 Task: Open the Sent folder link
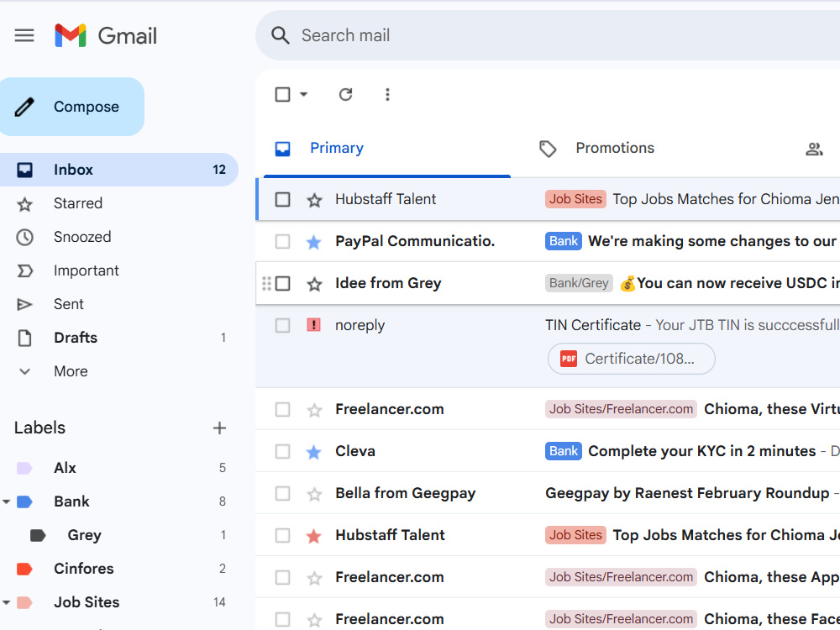[69, 304]
